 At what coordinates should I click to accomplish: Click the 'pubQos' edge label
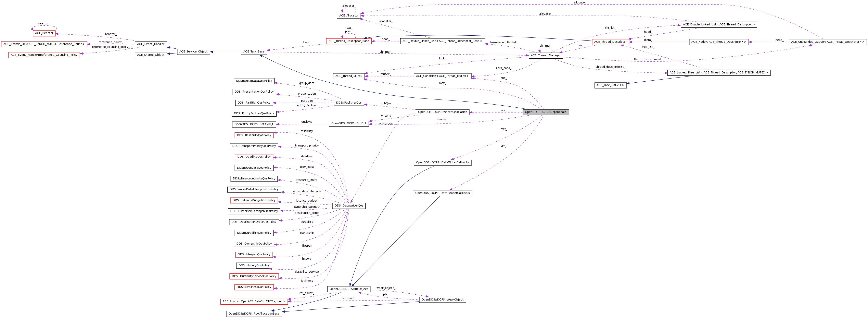pos(386,104)
